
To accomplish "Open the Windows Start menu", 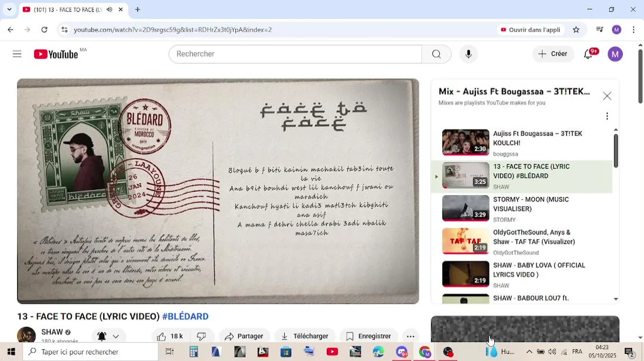I will (11, 351).
